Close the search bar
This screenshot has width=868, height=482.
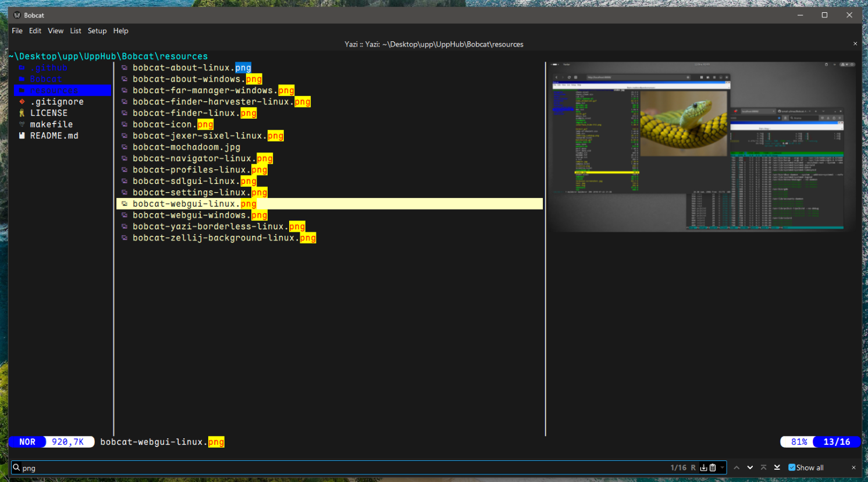click(853, 467)
